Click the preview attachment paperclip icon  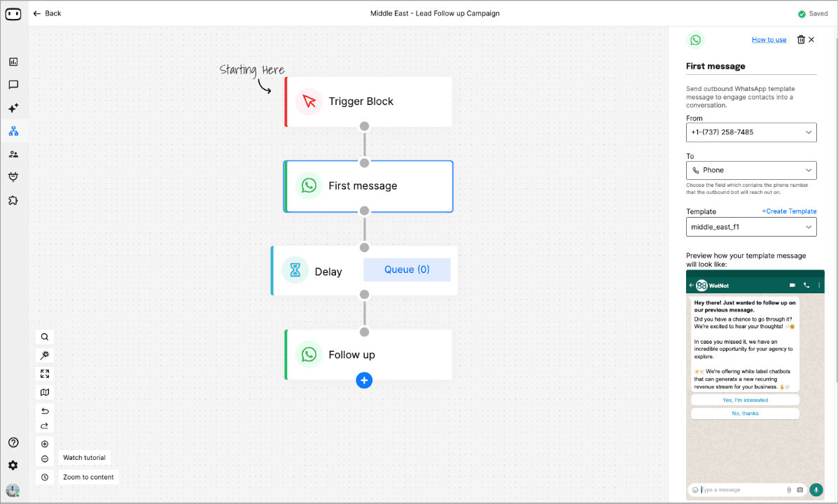[x=789, y=489]
